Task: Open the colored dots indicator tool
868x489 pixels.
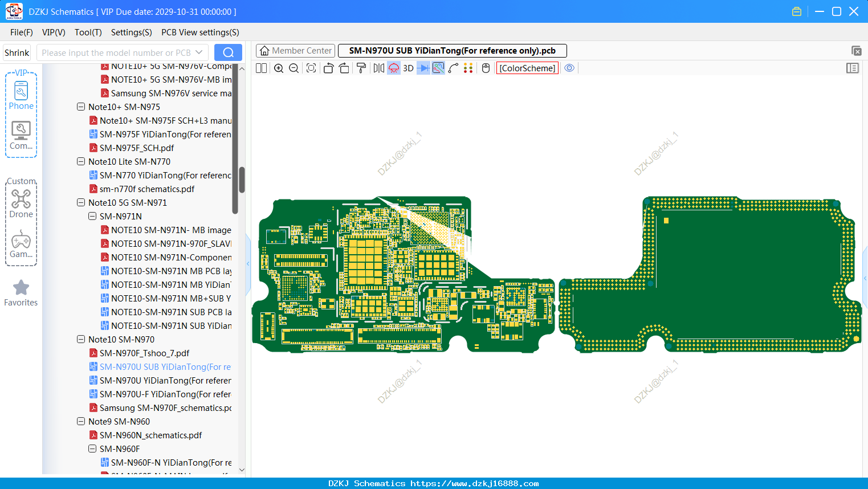Action: [468, 68]
